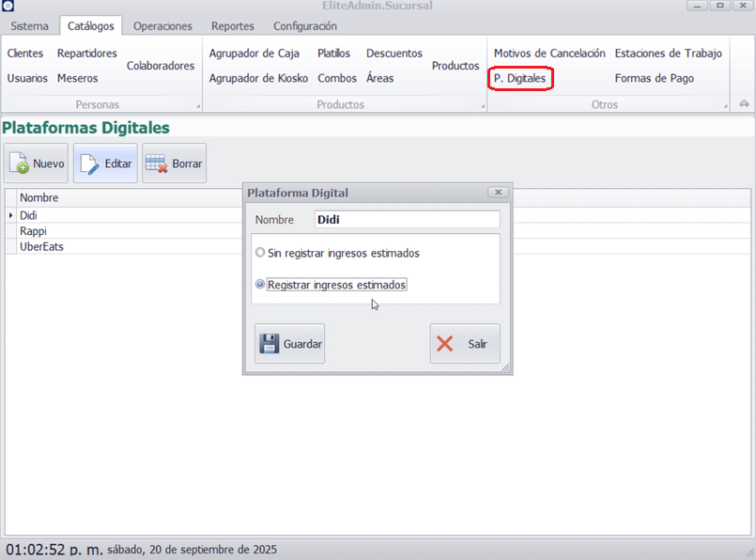Collapse the ribbon with the chevron arrow
This screenshot has height=560, width=756.
pyautogui.click(x=744, y=104)
